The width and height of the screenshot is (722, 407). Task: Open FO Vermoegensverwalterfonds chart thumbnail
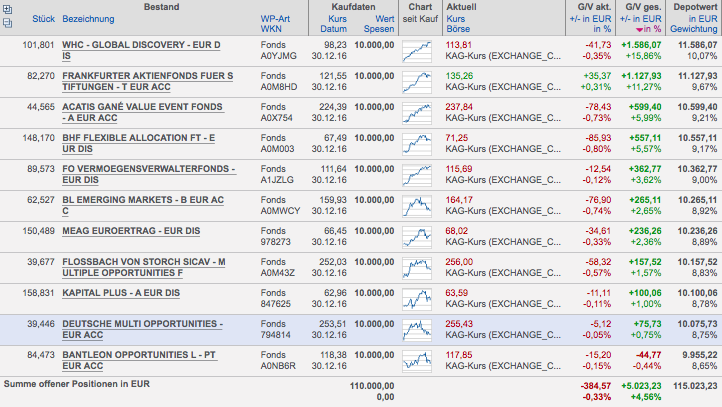point(417,175)
